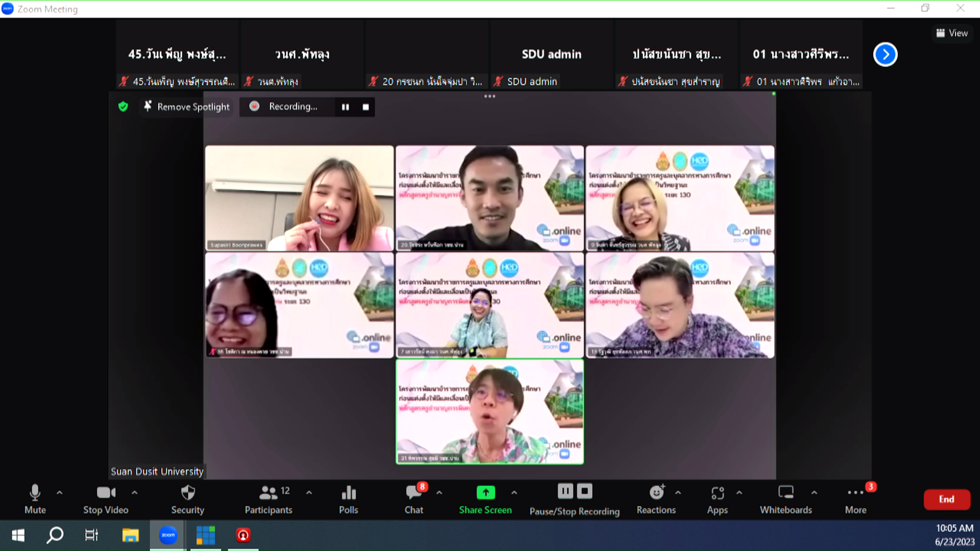Click the green Share Screen icon
Viewport: 980px width, 551px height.
pyautogui.click(x=485, y=493)
